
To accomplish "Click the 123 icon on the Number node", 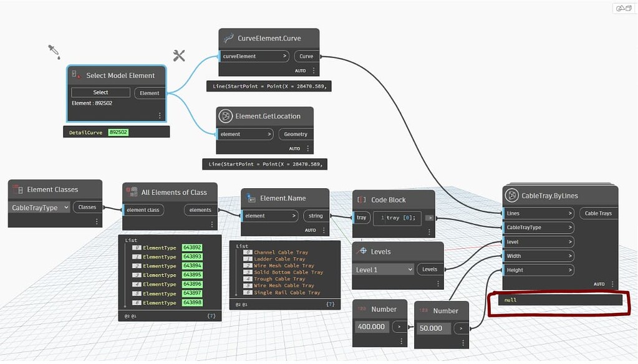I will (x=363, y=309).
